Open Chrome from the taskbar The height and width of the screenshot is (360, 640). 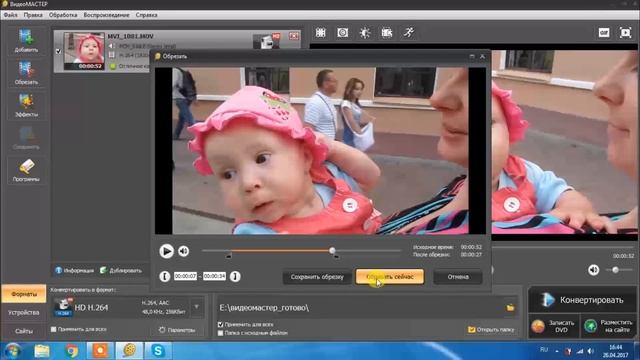(x=71, y=351)
